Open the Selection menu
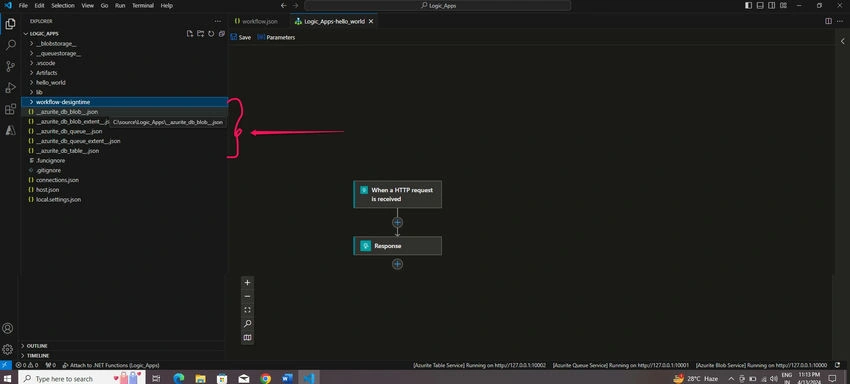 tap(63, 5)
